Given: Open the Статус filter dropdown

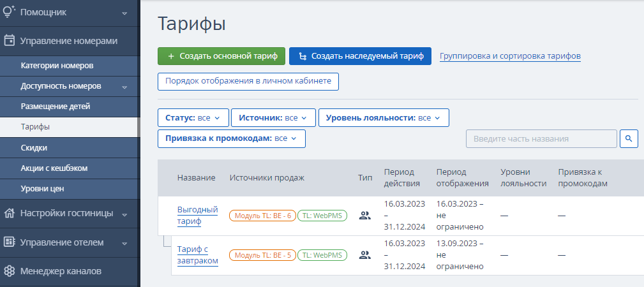Looking at the screenshot, I should 193,118.
